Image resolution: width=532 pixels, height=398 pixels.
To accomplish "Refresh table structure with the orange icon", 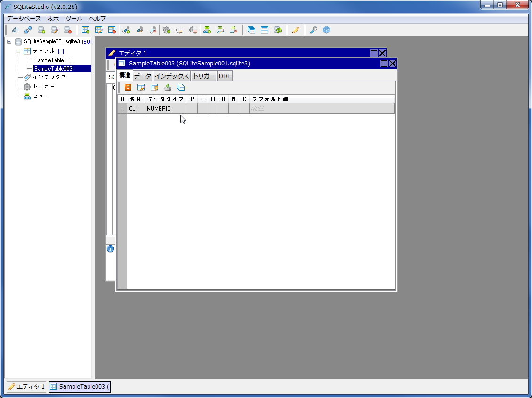I will pos(128,88).
